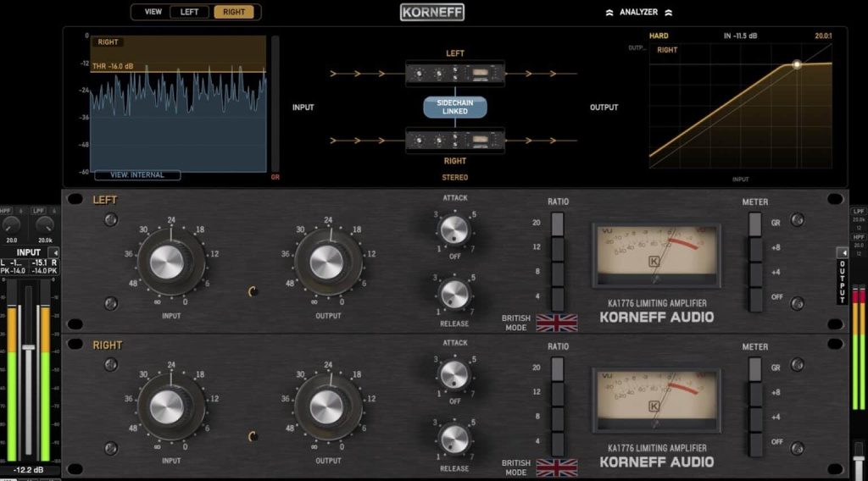The width and height of the screenshot is (868, 481).
Task: Click the VIEW: INTERNAL button
Action: coord(137,174)
